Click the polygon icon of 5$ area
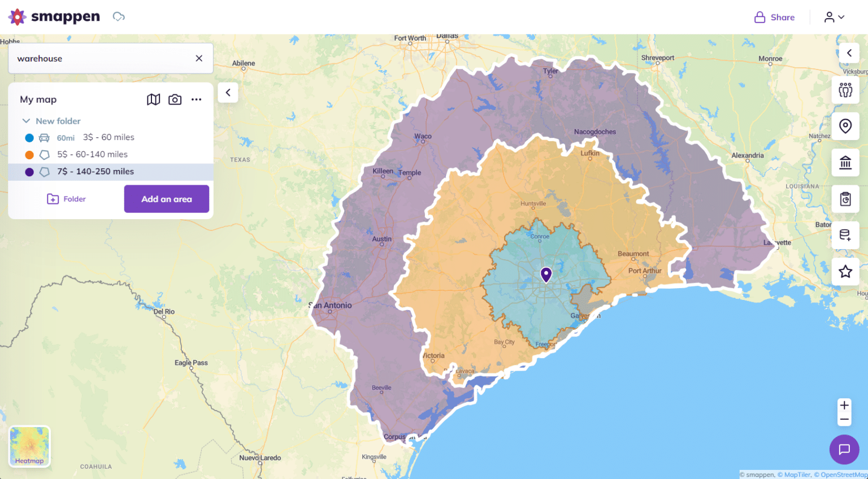Screen dimensions: 868x479 (x=44, y=155)
